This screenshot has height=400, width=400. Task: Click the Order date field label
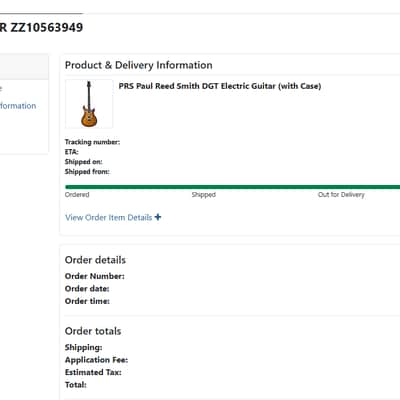pos(87,289)
